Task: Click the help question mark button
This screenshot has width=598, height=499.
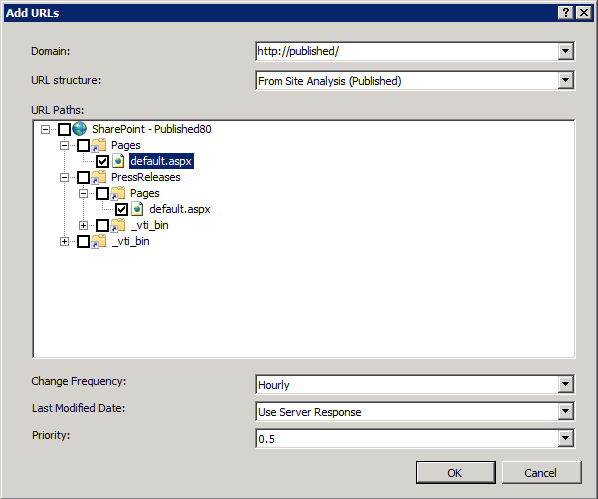Action: 566,13
